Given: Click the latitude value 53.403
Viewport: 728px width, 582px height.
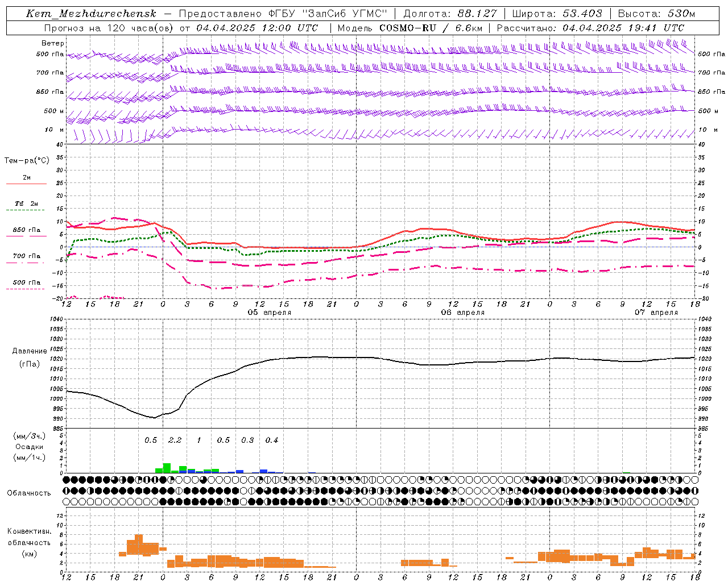Looking at the screenshot, I should pyautogui.click(x=582, y=14).
